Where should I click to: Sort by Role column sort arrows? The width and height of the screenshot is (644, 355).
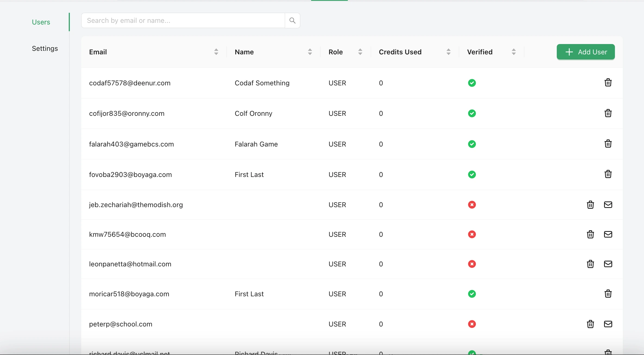point(360,52)
